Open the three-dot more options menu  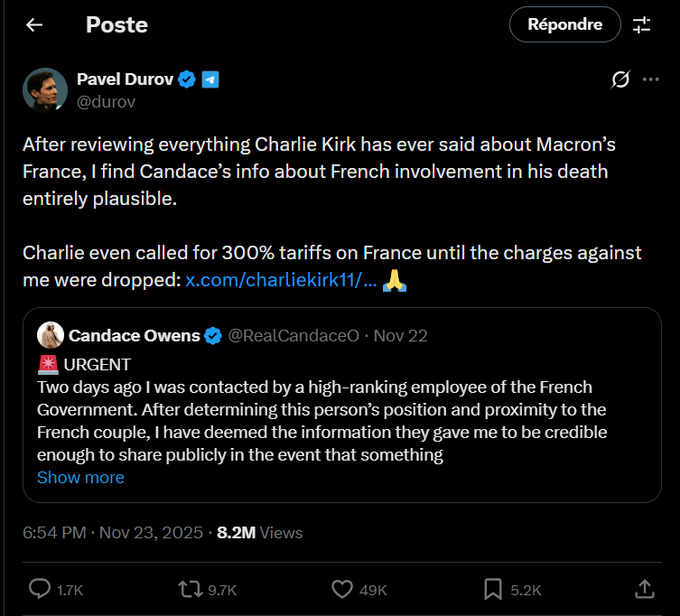[651, 80]
